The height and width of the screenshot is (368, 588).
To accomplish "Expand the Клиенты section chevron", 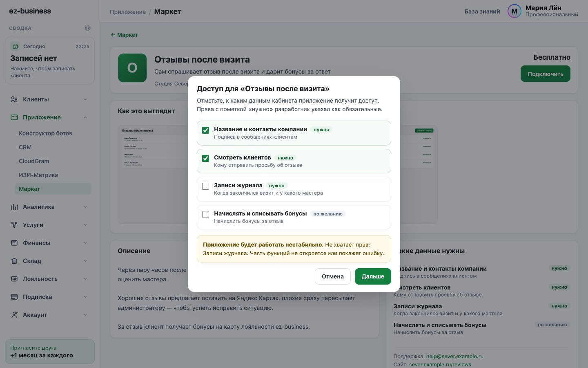I will [x=85, y=99].
